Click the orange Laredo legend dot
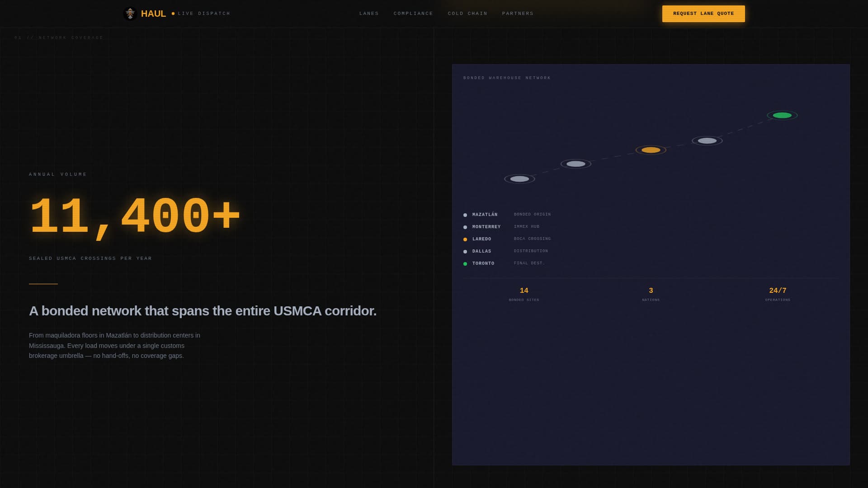 pyautogui.click(x=465, y=239)
